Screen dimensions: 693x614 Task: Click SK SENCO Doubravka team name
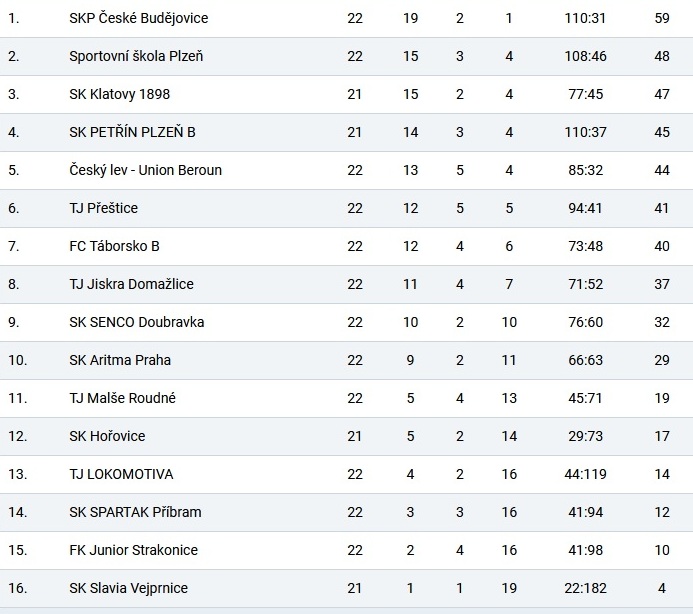coord(137,322)
